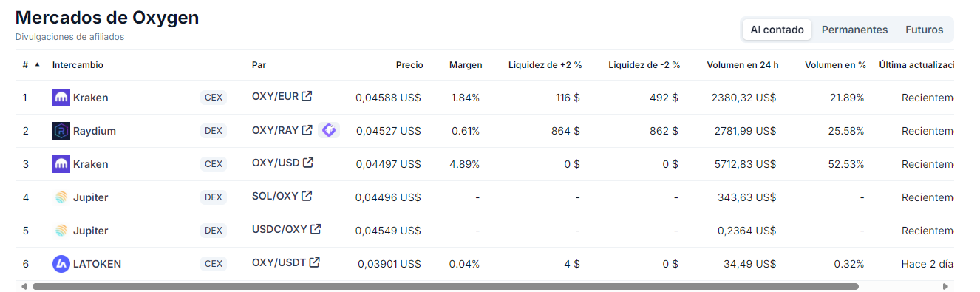Click the LATOKEN exchange logo
Screen dimensions: 980x292
tap(61, 264)
